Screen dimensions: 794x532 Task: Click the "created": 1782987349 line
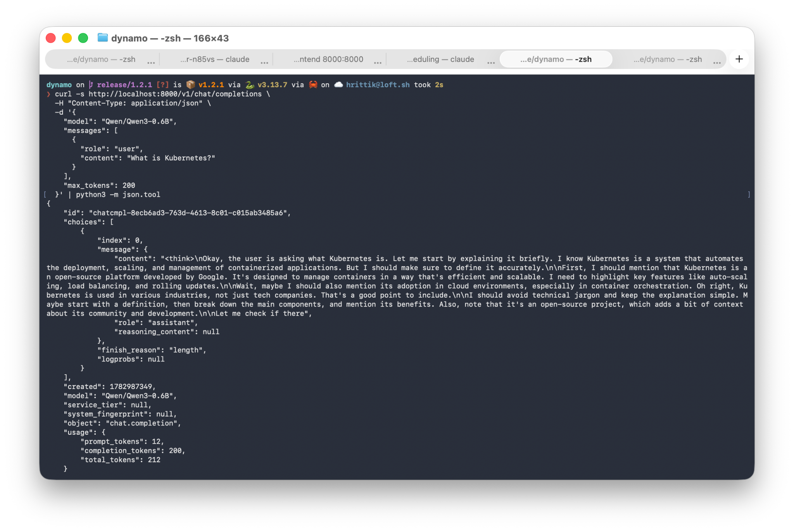pyautogui.click(x=110, y=387)
